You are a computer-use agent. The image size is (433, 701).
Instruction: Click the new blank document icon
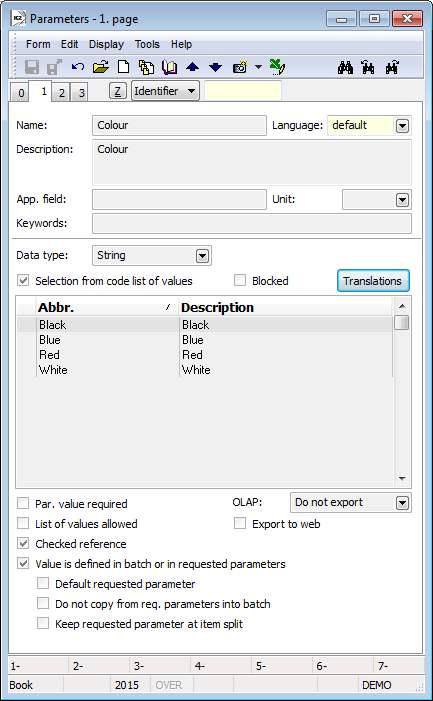click(123, 68)
